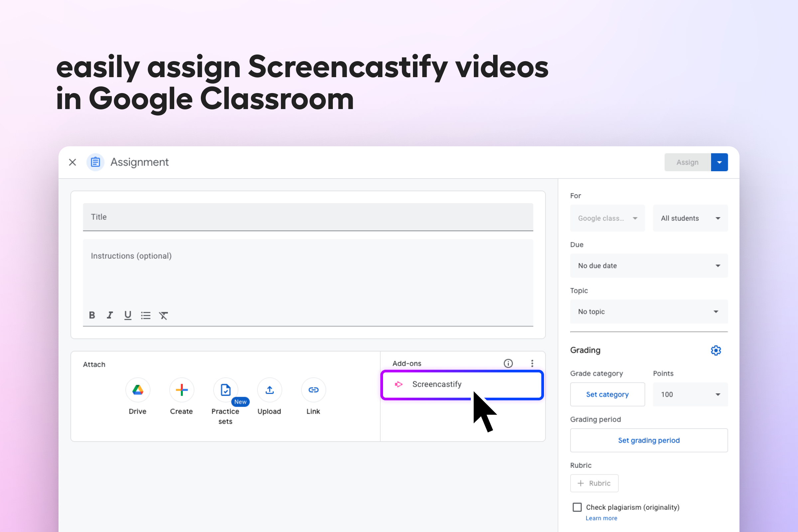The height and width of the screenshot is (532, 798).
Task: Click the Upload file icon
Action: tap(269, 390)
